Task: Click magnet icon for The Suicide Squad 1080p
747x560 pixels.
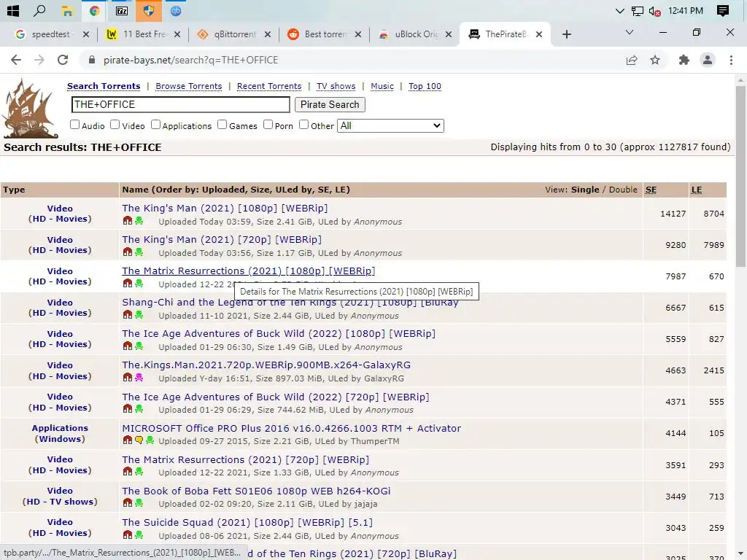Action: point(127,534)
